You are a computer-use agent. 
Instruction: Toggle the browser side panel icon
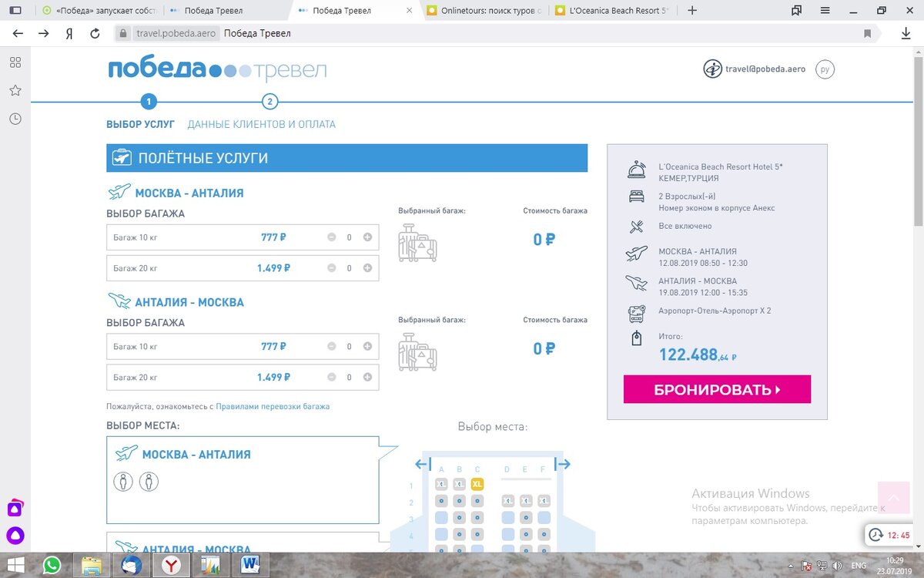15,11
